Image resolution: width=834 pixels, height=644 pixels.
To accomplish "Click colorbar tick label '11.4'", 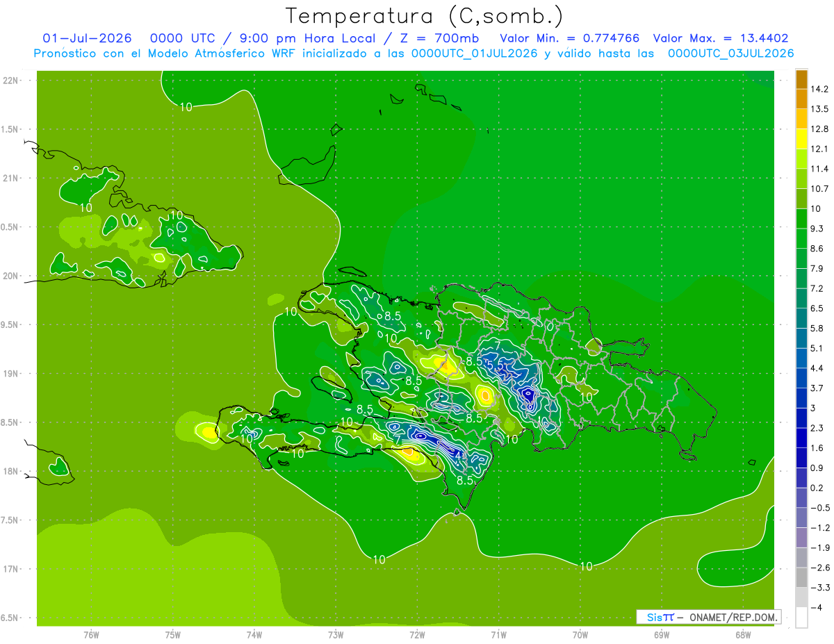I will click(x=820, y=169).
